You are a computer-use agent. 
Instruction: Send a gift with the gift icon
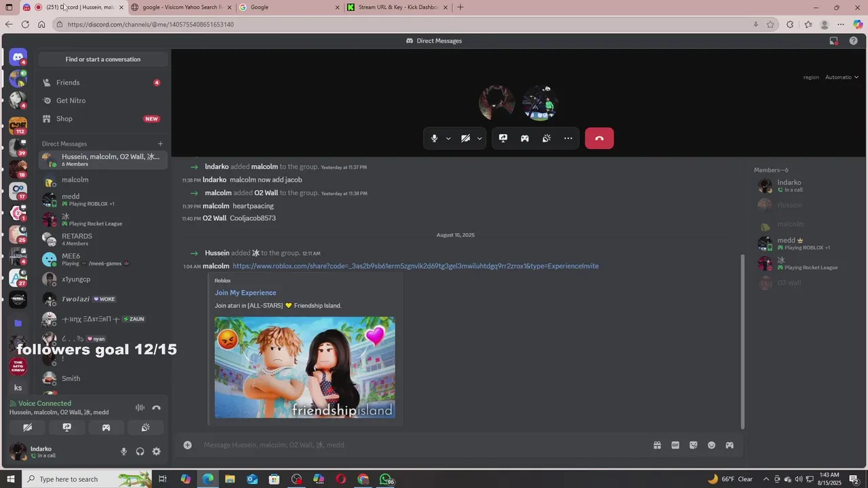click(x=657, y=445)
